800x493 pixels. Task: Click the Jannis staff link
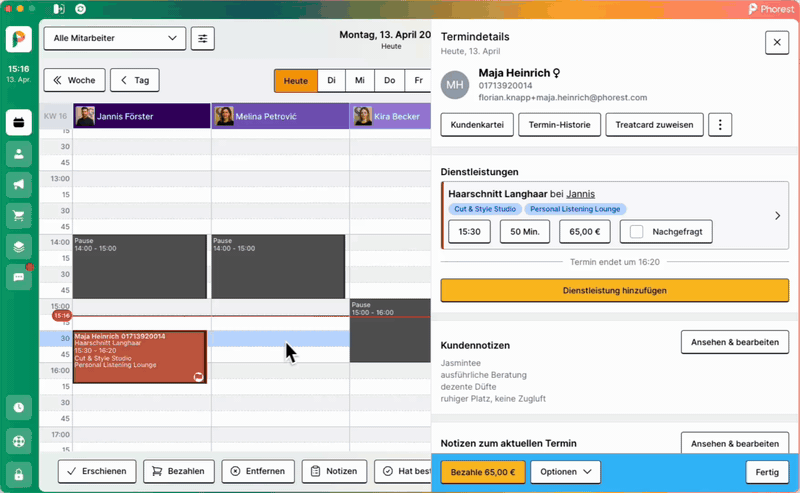[580, 193]
